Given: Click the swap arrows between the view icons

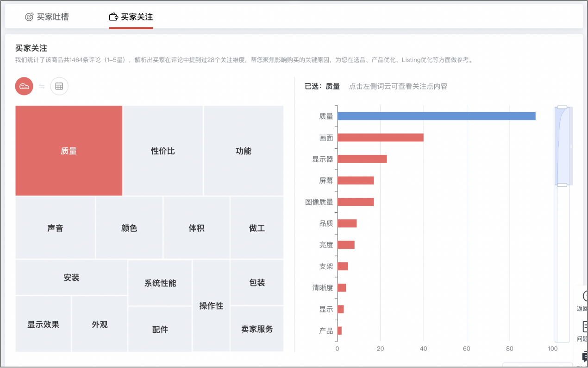Looking at the screenshot, I should tap(42, 86).
